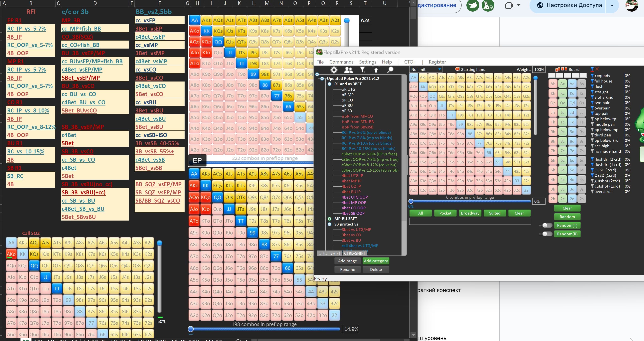
Task: Toggle the ace high filter funnel
Action: tap(592, 146)
